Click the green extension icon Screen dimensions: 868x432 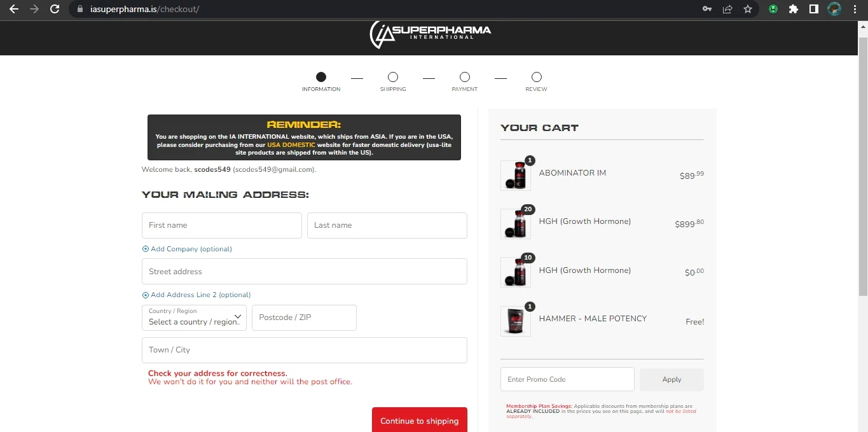tap(773, 9)
